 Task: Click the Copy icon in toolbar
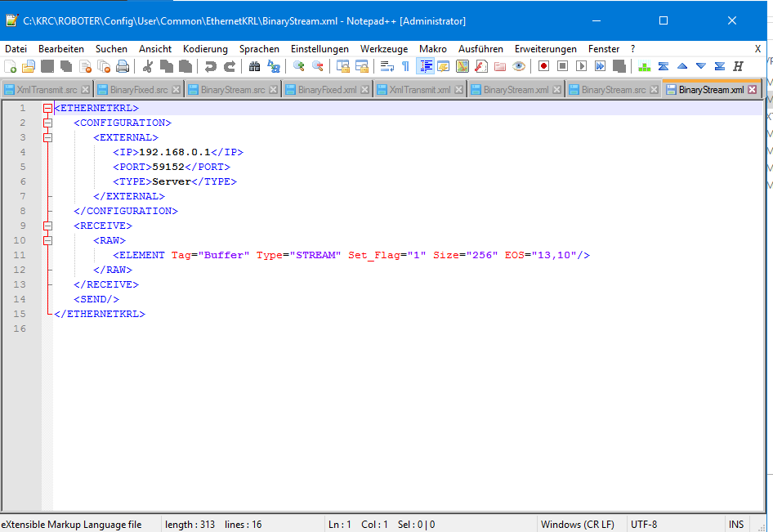167,66
